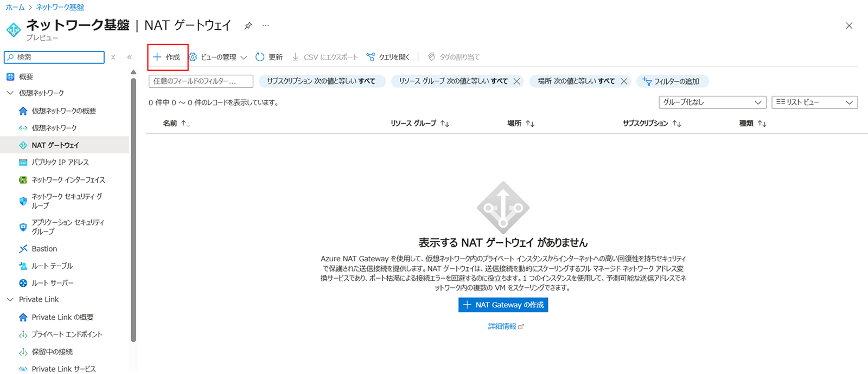Viewport: 868px width, 374px height.
Task: Open Private Link サービス in the sidebar
Action: 63,369
